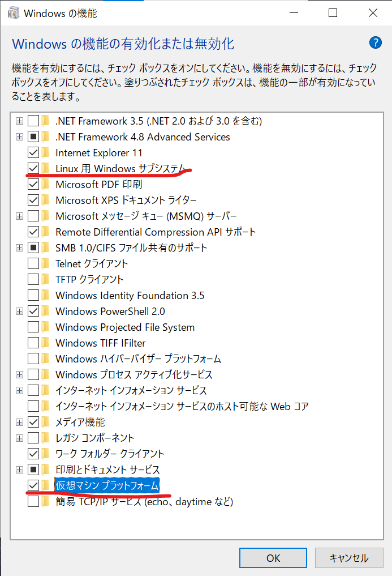This screenshot has height=576, width=392.
Task: Minimize the Windows の機能 window
Action: (294, 13)
